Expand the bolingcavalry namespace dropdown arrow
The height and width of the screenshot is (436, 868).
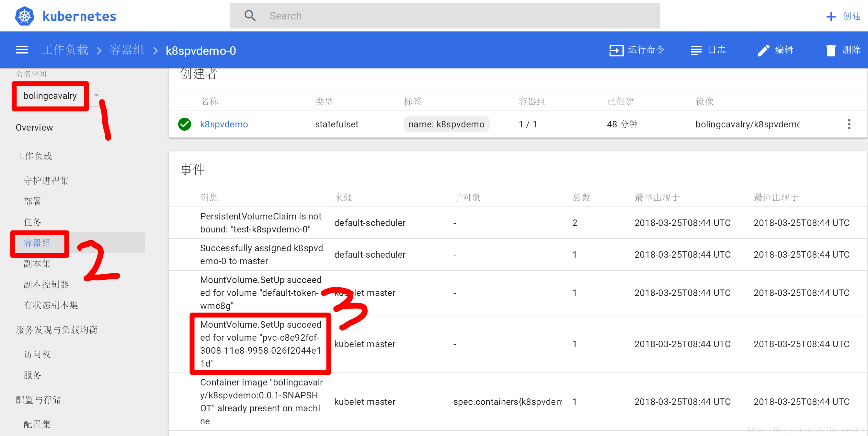97,95
